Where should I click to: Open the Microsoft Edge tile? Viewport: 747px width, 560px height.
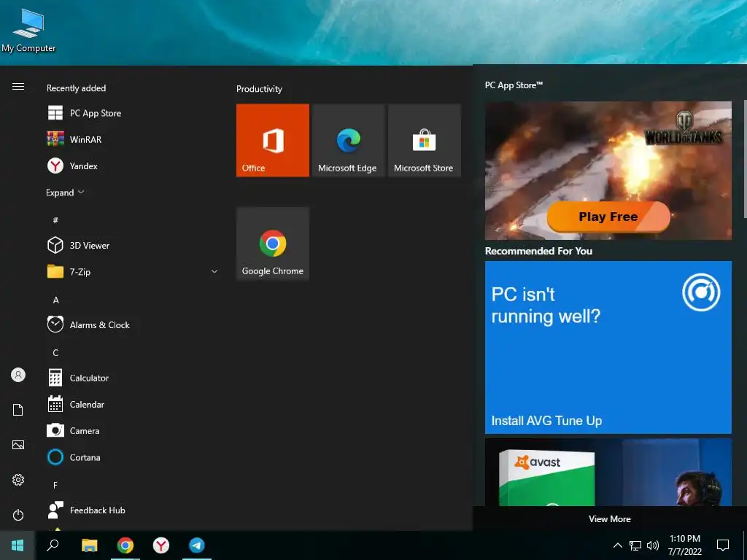(348, 141)
